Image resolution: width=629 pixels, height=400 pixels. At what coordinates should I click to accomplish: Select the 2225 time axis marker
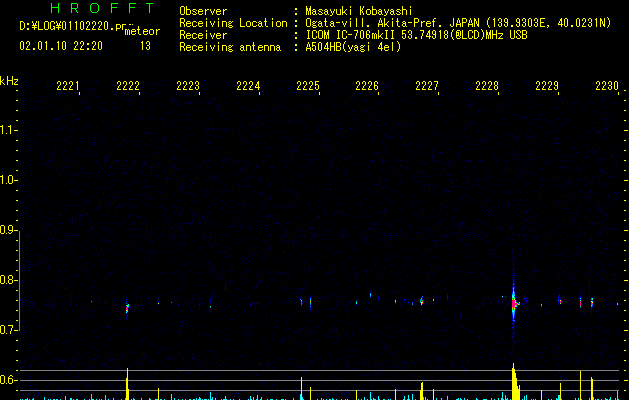point(308,85)
